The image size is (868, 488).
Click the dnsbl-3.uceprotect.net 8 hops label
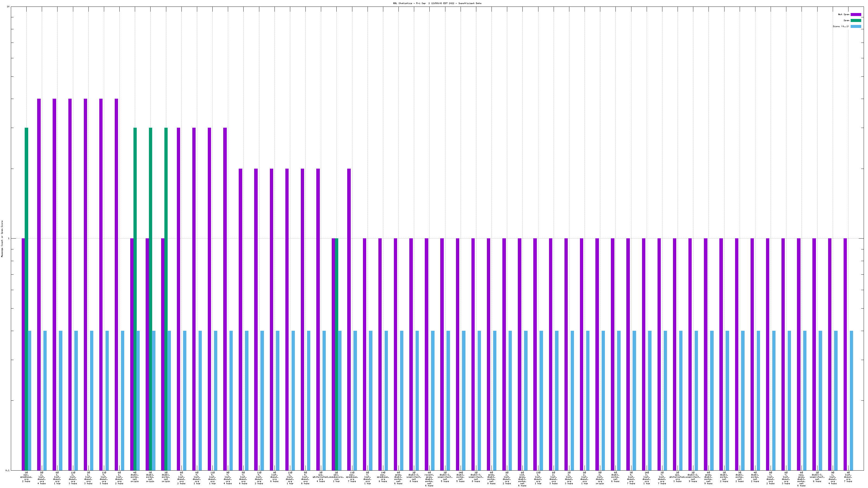click(476, 477)
